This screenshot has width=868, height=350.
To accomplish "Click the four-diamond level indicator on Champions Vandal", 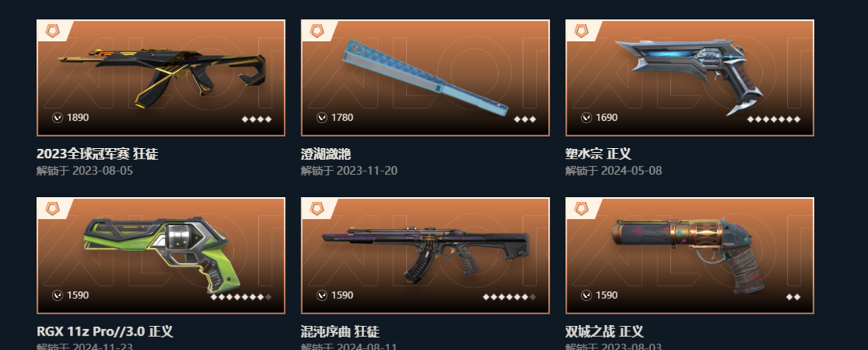I will [257, 119].
